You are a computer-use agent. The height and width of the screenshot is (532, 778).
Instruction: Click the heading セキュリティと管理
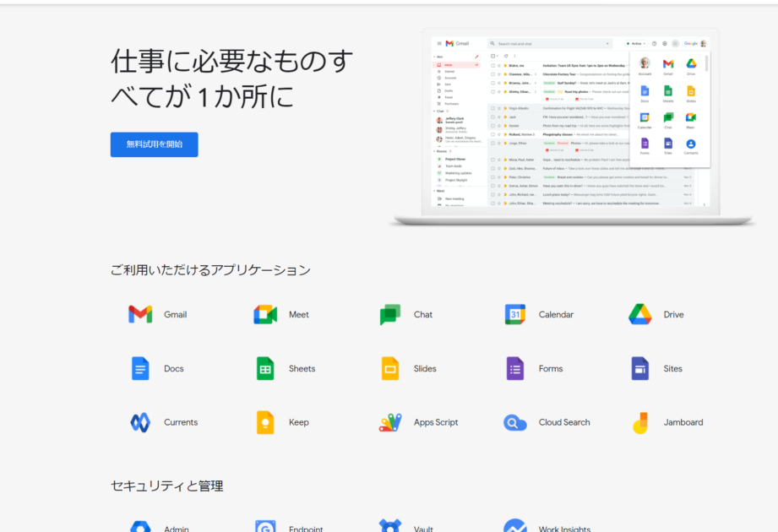(x=166, y=486)
